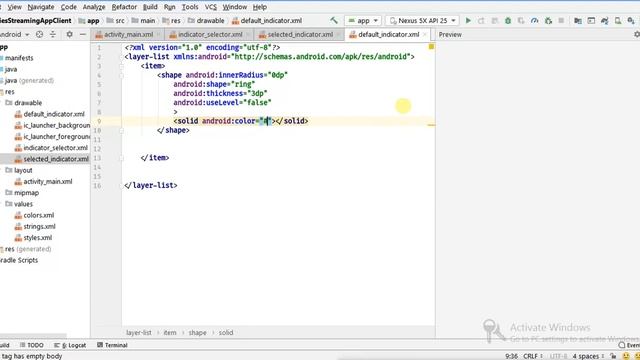Select default_indicator.xml in the project tree

(x=50, y=114)
